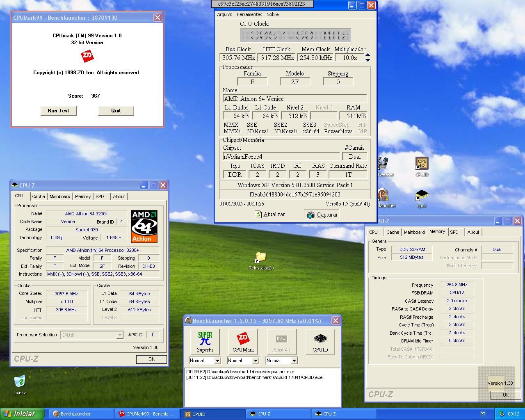Open About tab in left CPU-Z
Image resolution: width=525 pixels, height=420 pixels.
tap(119, 196)
